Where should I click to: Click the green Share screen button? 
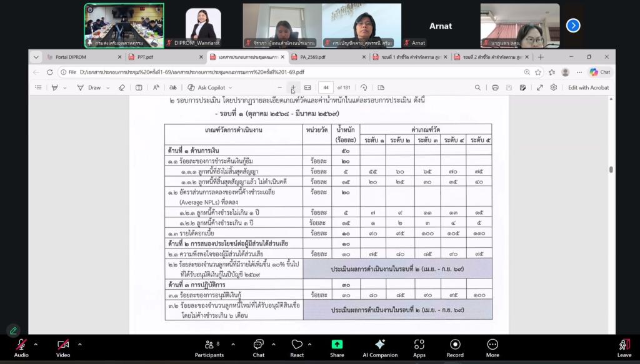[x=337, y=348]
